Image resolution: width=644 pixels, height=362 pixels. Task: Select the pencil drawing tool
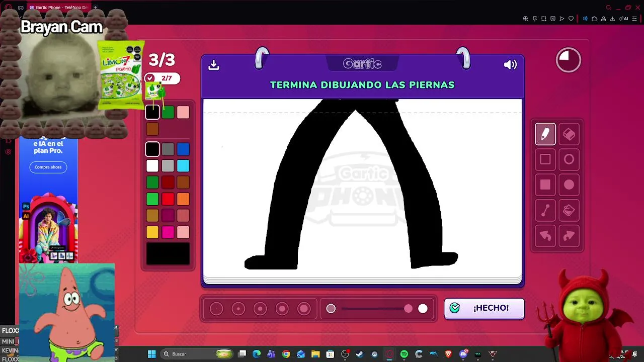pos(545,134)
